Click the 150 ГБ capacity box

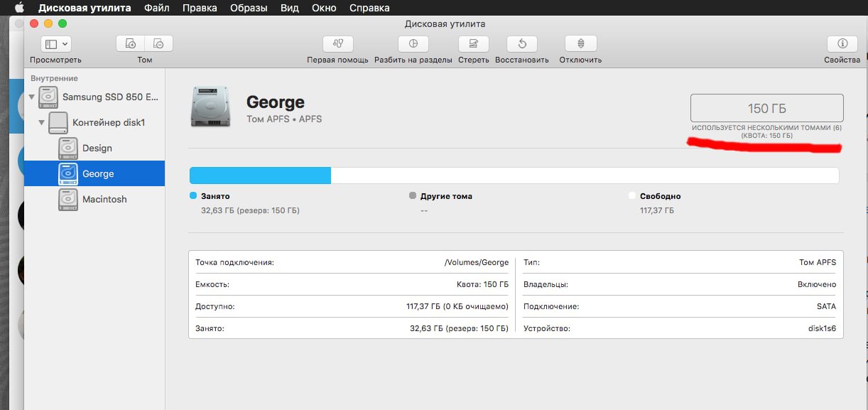click(x=766, y=108)
